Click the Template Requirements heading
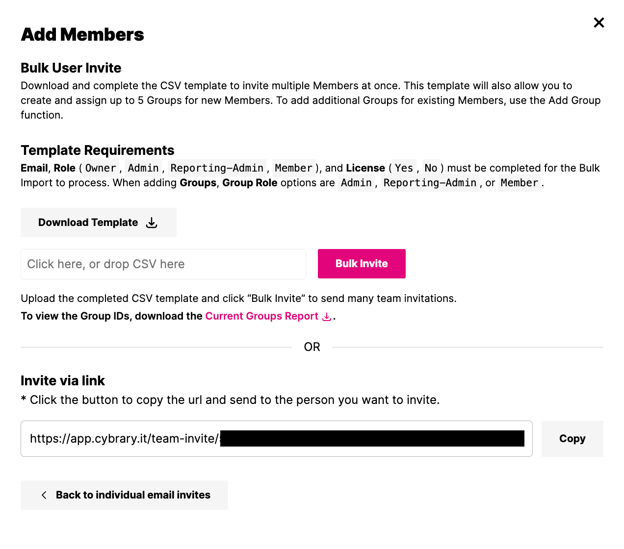 [97, 150]
